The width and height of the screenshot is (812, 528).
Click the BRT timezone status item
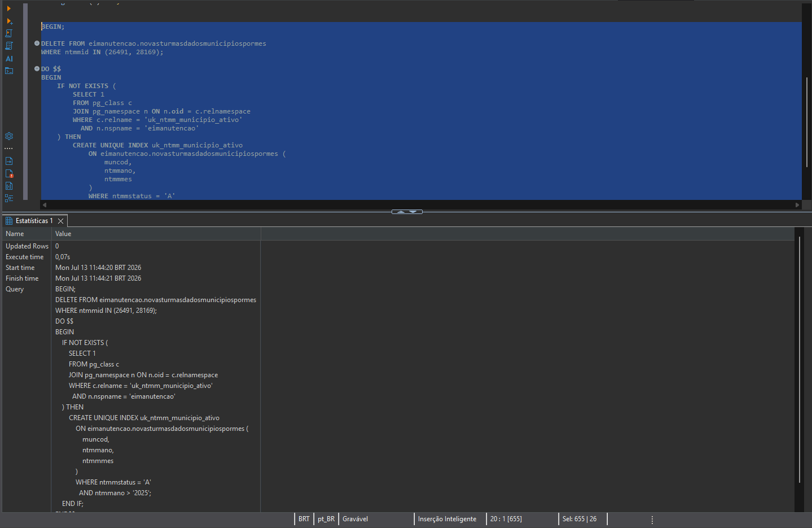pyautogui.click(x=304, y=519)
